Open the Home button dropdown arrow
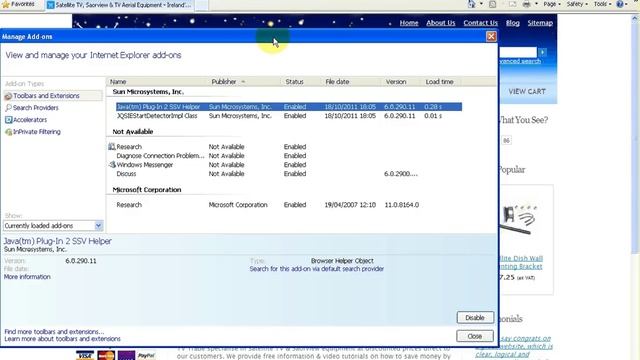This screenshot has width=640, height=360. [481, 4]
